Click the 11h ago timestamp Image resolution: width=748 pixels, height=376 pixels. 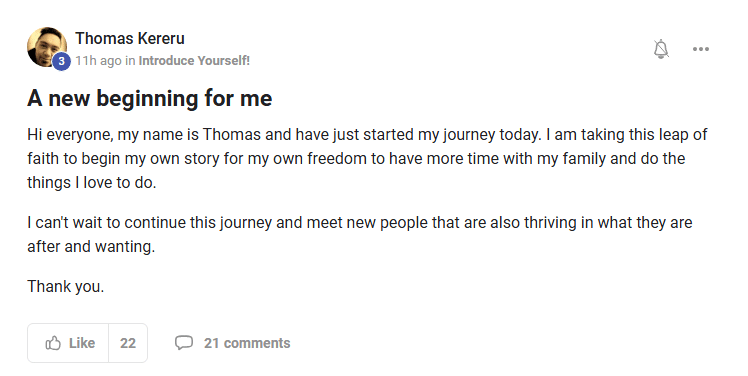pyautogui.click(x=98, y=61)
